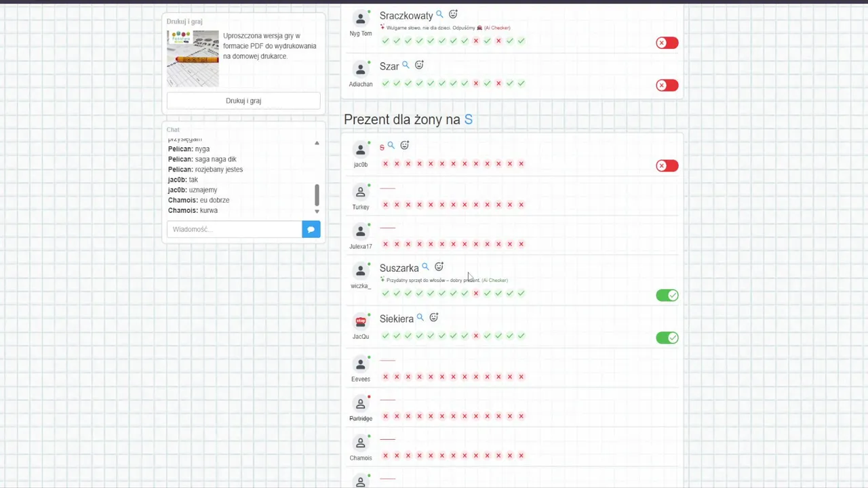This screenshot has width=868, height=488.
Task: Click the Wiadomość message input field
Action: [235, 229]
